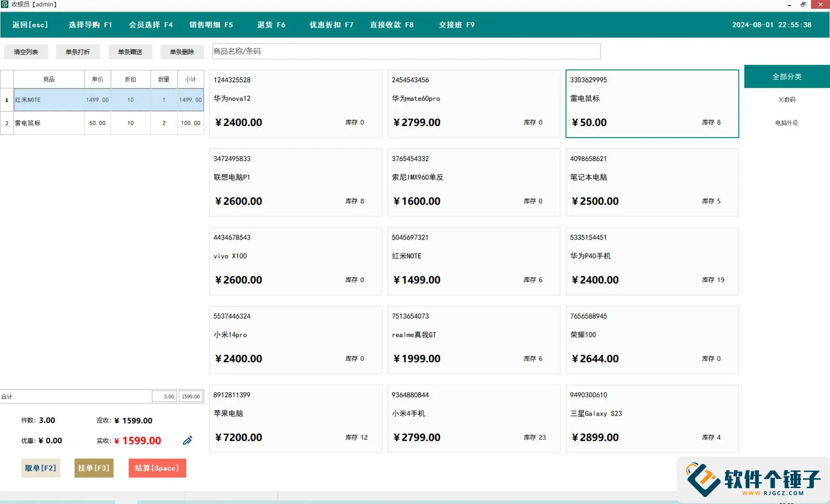Click 单条赠送 button
Viewport: 830px width, 504px height.
[130, 52]
